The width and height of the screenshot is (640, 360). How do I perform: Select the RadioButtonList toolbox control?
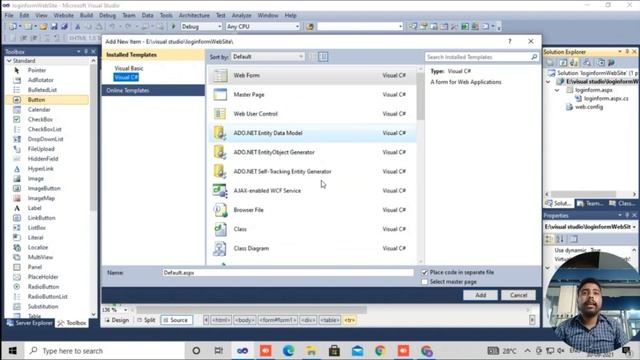(47, 297)
